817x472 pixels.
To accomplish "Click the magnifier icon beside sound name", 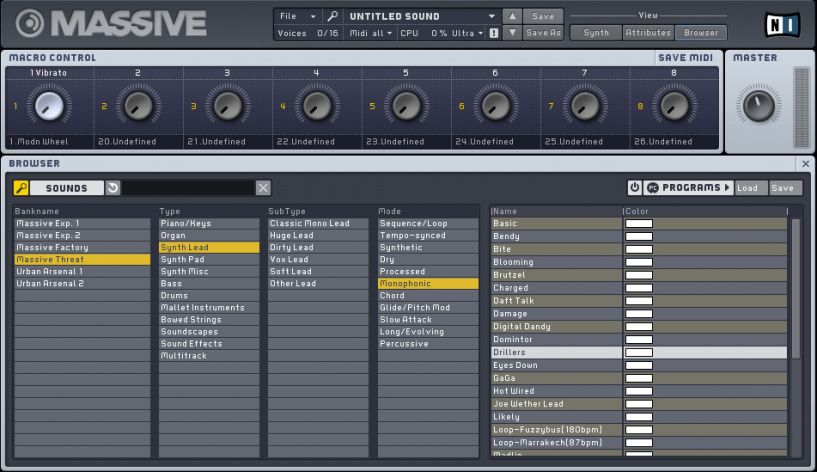I will 332,16.
